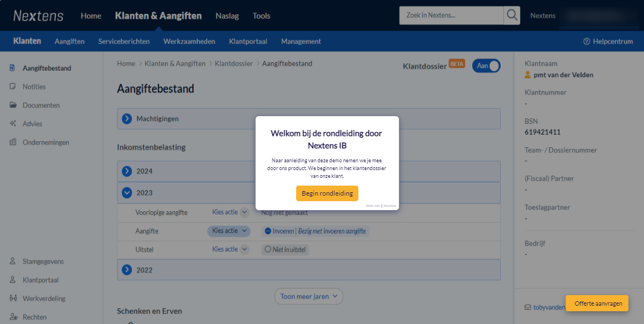This screenshot has height=324, width=644.
Task: Open the Home top menu
Action: click(91, 16)
